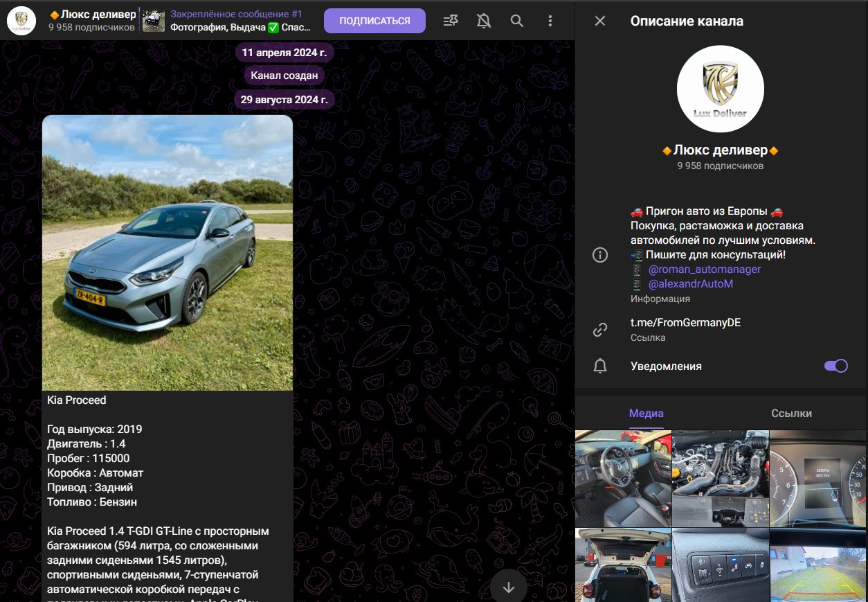Open media thumbnail of the open car trunk
Viewport: 868px width, 602px height.
[x=623, y=565]
